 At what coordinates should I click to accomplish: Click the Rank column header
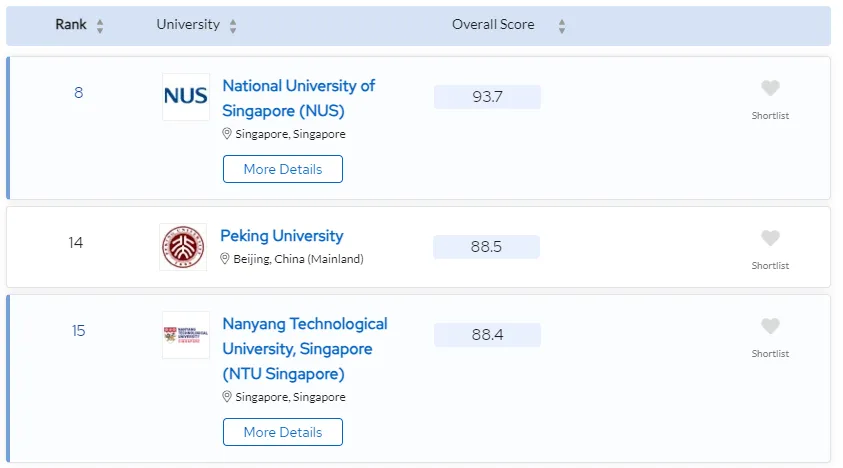(x=70, y=25)
